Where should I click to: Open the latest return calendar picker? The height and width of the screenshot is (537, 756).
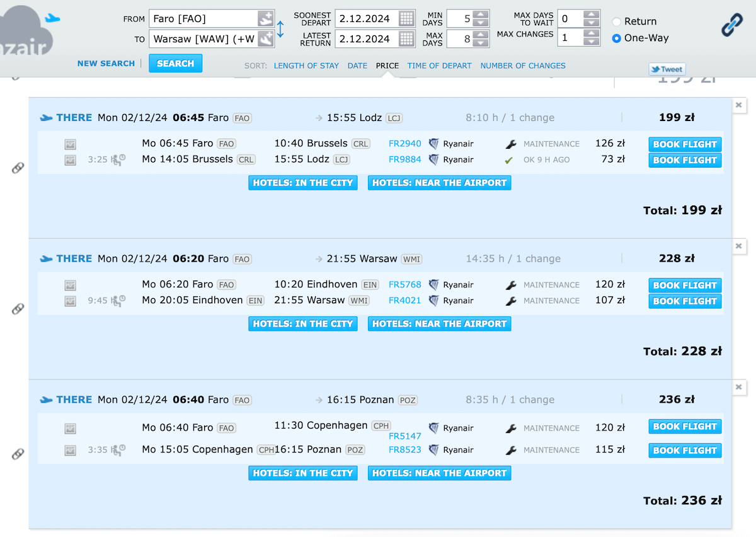coord(407,38)
